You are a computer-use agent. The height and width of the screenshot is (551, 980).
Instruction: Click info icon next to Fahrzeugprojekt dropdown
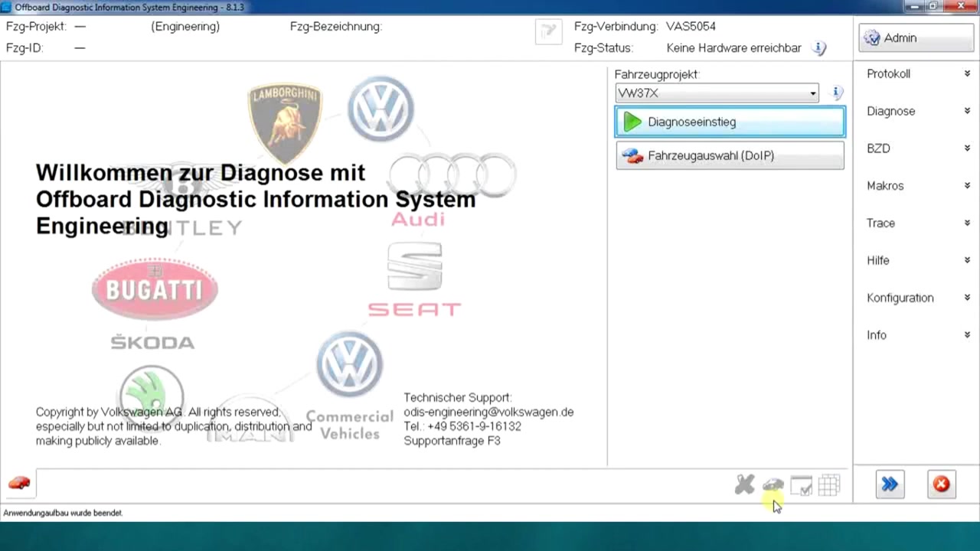coord(838,93)
